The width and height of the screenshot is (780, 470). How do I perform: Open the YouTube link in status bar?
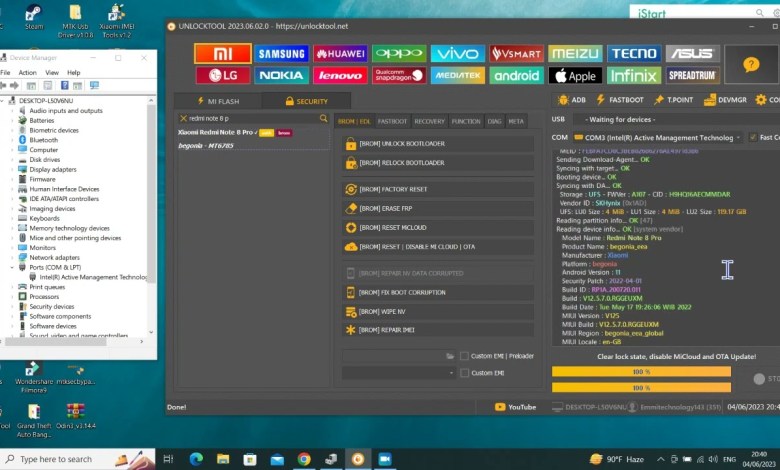point(515,407)
